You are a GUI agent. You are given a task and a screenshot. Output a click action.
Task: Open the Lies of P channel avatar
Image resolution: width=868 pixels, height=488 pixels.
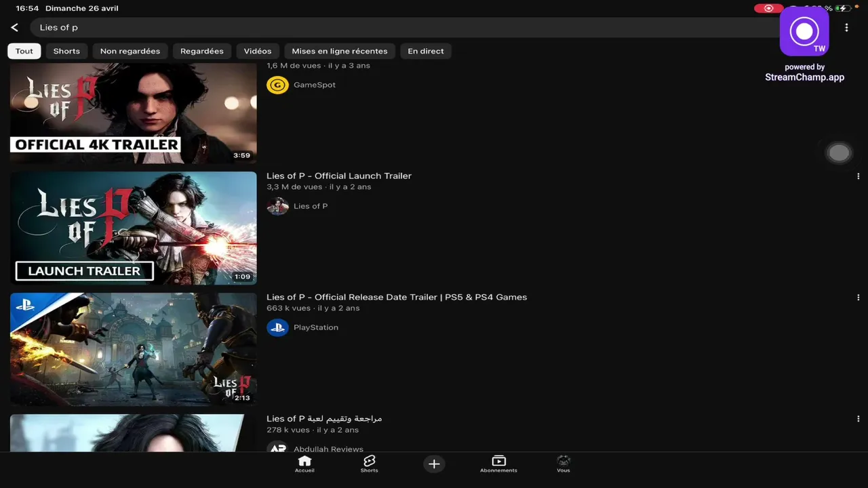click(277, 206)
